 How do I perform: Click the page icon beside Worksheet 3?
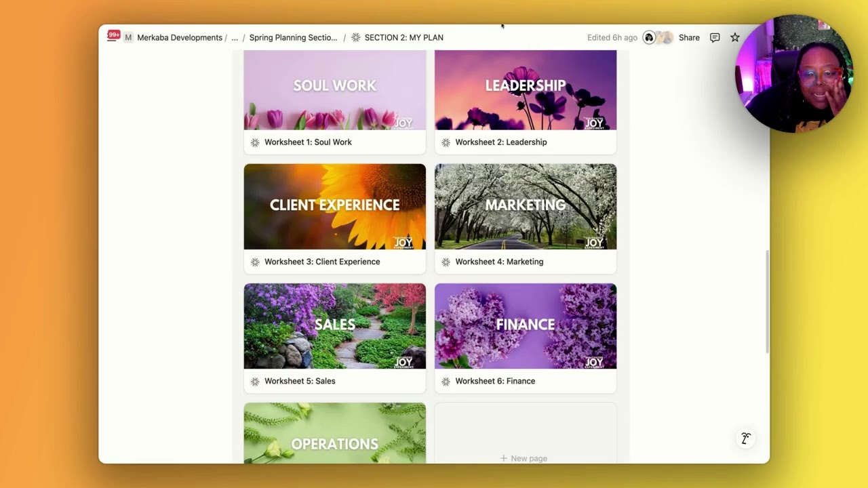255,262
